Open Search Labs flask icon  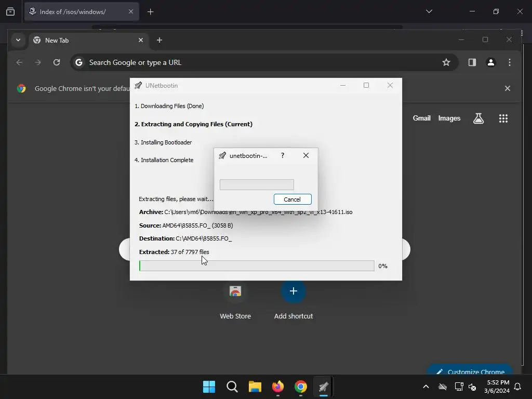point(478,118)
